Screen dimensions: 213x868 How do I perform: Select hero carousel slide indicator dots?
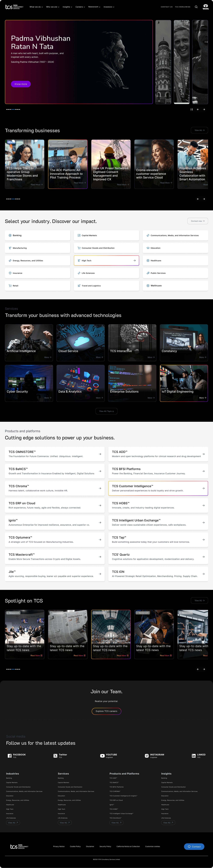[13, 110]
